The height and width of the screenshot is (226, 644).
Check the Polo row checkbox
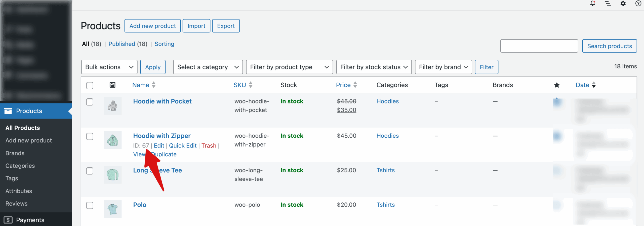pyautogui.click(x=90, y=205)
